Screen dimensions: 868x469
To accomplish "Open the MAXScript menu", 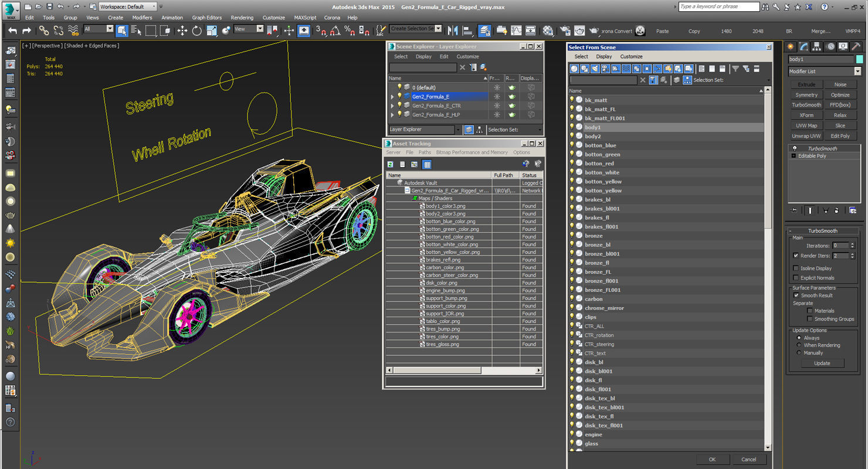I will coord(306,18).
